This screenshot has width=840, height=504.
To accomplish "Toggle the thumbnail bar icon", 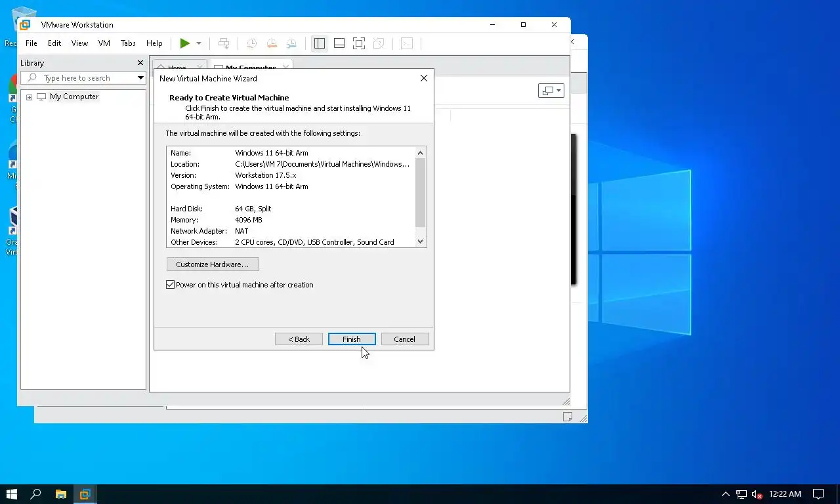I will (339, 43).
